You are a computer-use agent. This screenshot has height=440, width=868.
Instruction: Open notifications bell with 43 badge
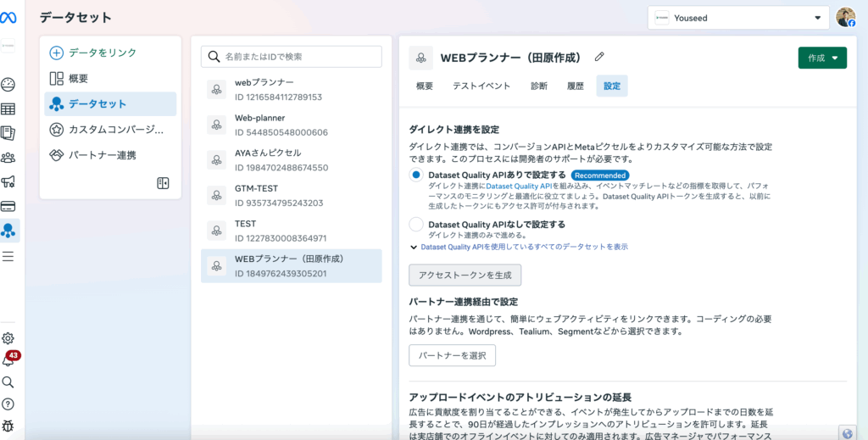point(8,359)
